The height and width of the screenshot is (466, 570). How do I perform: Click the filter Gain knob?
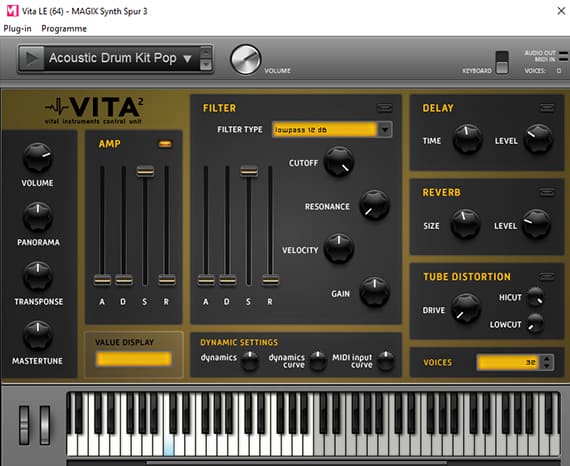[374, 292]
